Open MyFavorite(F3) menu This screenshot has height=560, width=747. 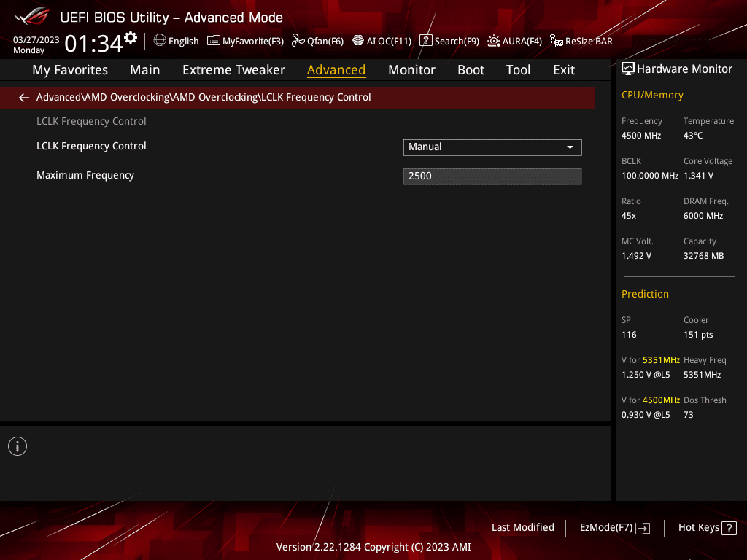point(245,41)
